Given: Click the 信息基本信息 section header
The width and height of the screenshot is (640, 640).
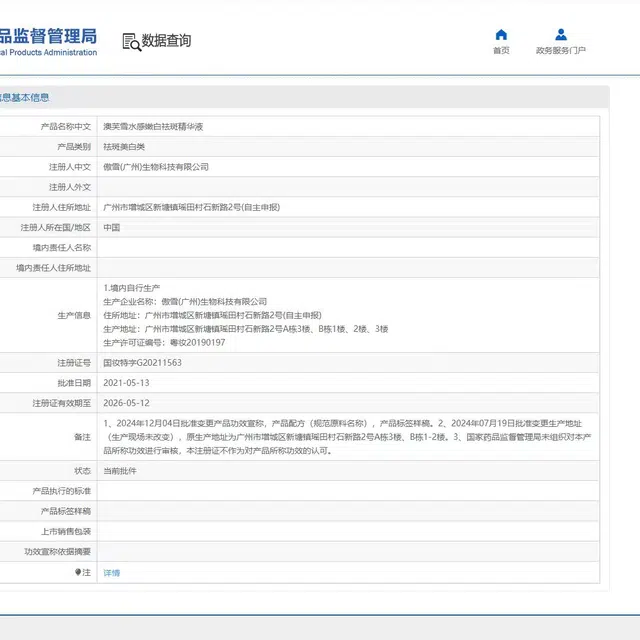Looking at the screenshot, I should click(x=24, y=98).
